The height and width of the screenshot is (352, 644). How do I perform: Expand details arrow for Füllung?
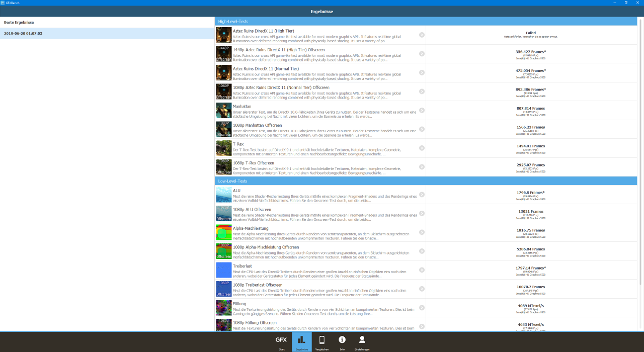click(422, 308)
